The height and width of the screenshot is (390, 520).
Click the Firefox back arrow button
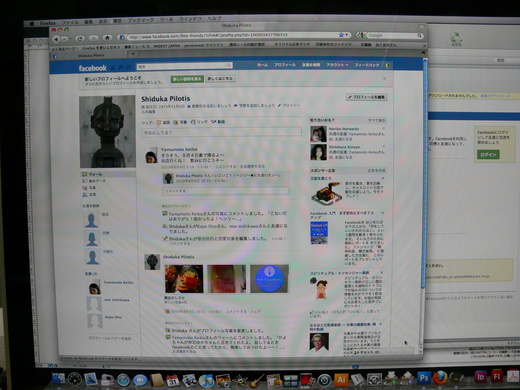[x=56, y=39]
